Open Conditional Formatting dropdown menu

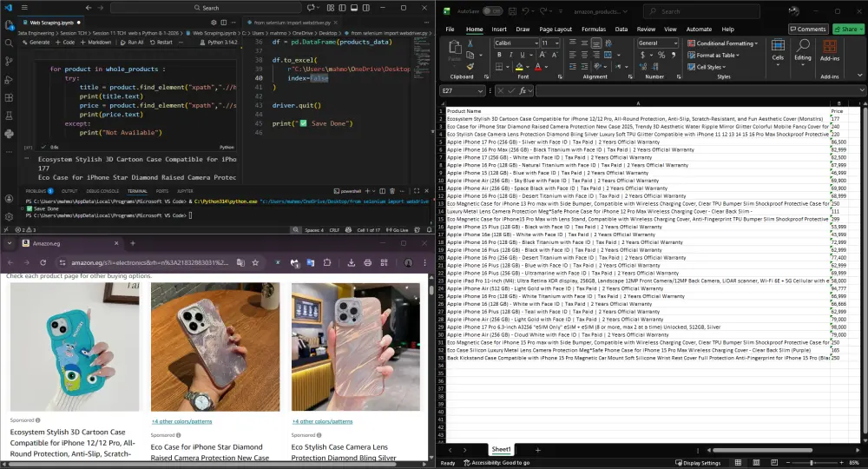coord(725,43)
